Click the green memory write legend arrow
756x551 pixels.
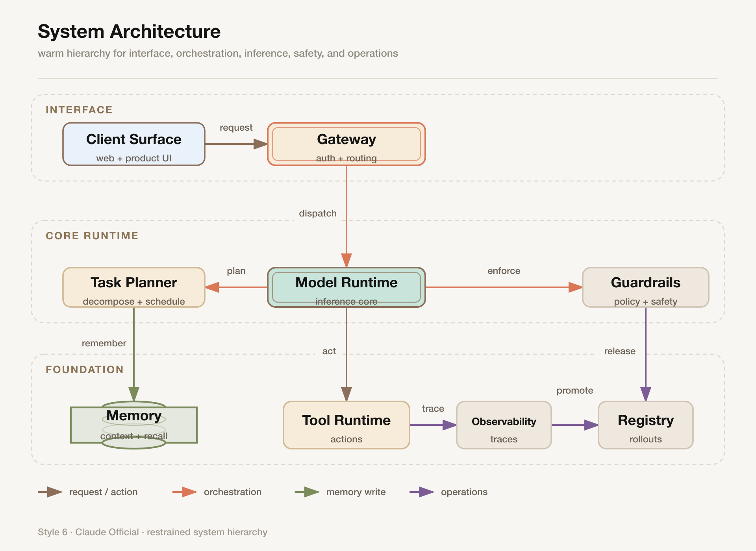pos(307,492)
